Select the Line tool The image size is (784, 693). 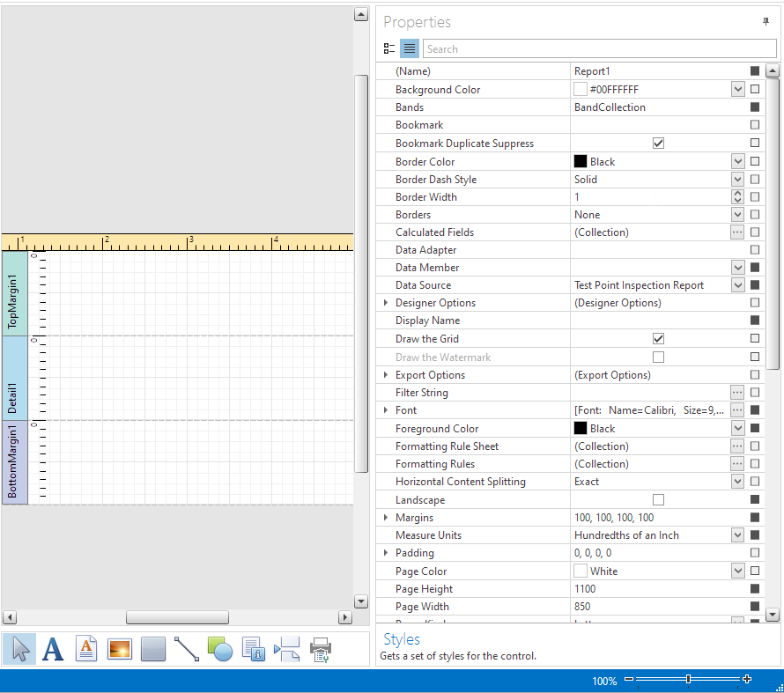(187, 649)
